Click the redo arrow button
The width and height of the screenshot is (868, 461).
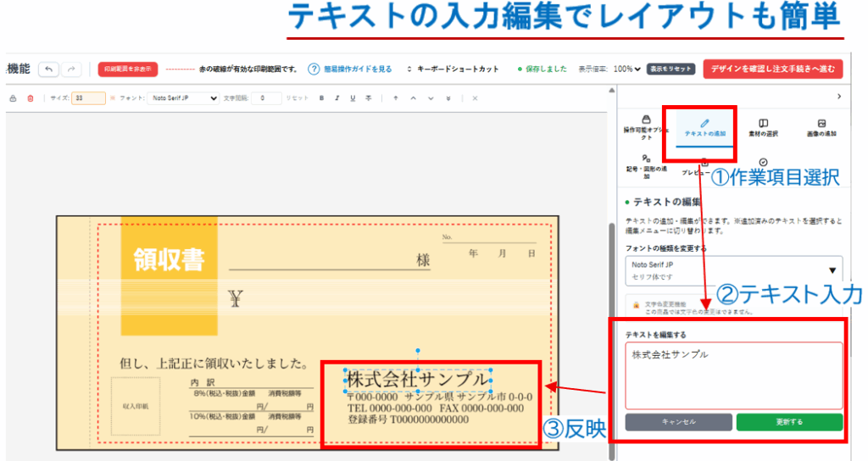click(x=74, y=69)
